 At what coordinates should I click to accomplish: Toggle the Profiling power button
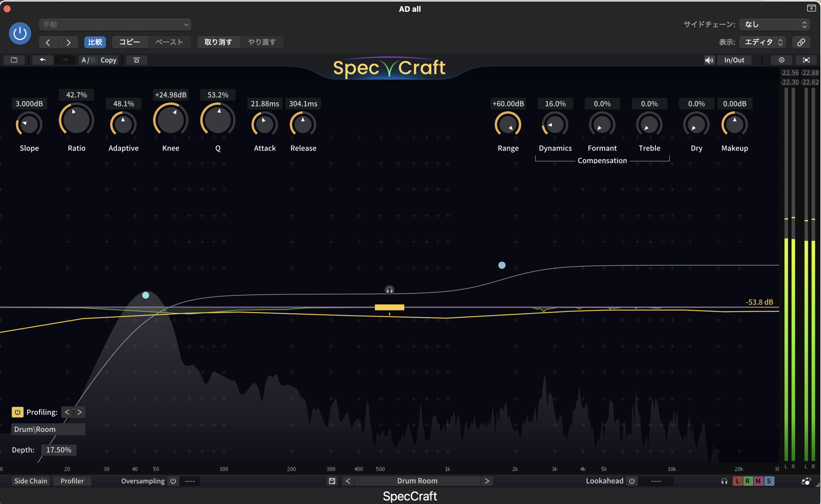[x=18, y=412]
